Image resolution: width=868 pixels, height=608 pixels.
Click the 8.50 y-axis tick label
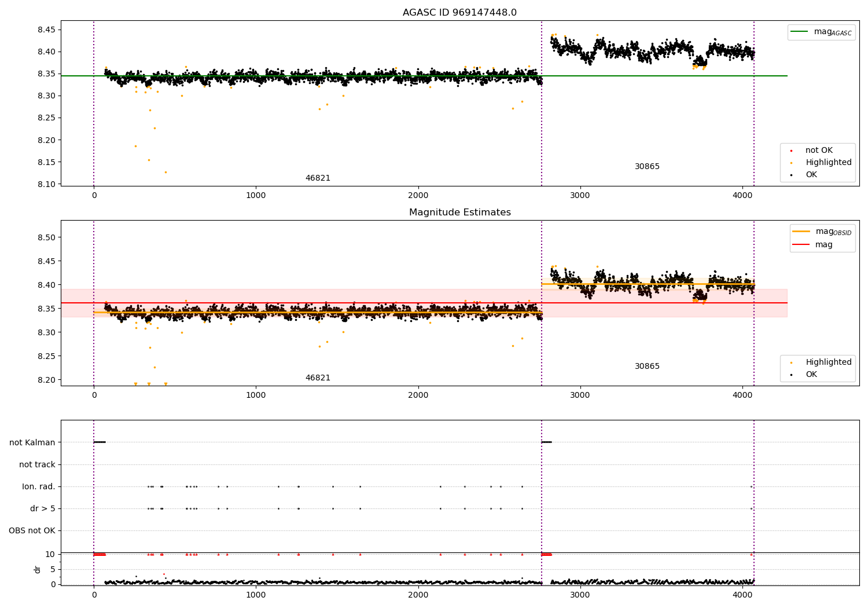pos(46,237)
